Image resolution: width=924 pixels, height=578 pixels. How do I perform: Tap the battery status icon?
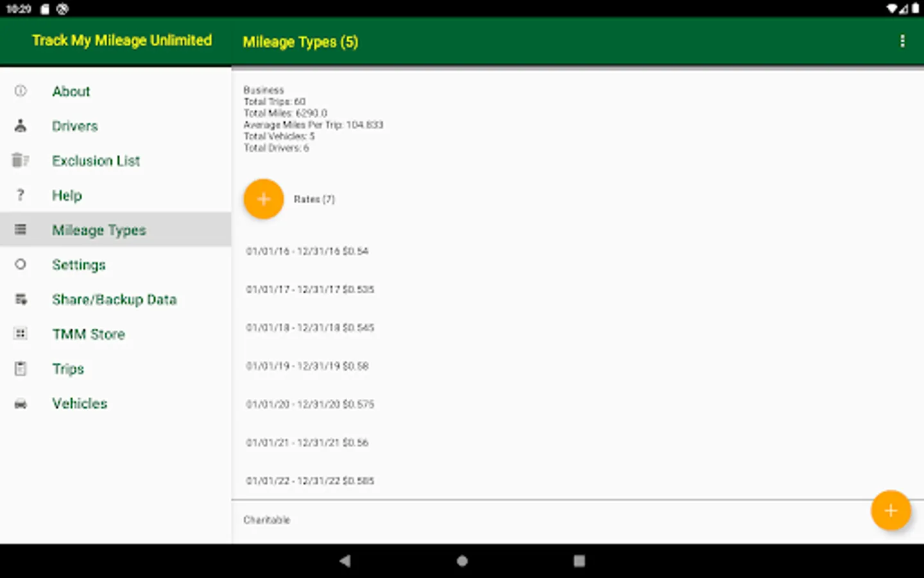[x=916, y=9]
